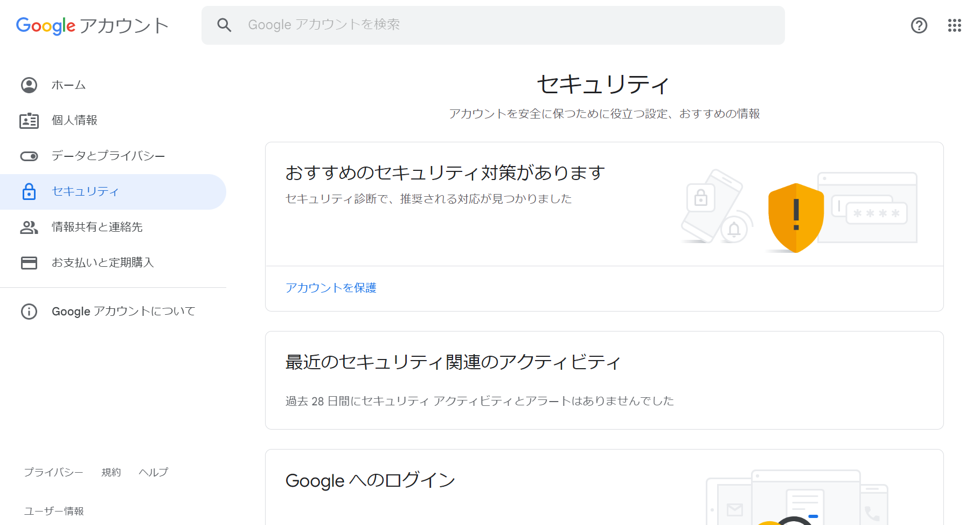Open the プライバシー footer link
Screen dimensions: 980x525
click(x=53, y=472)
